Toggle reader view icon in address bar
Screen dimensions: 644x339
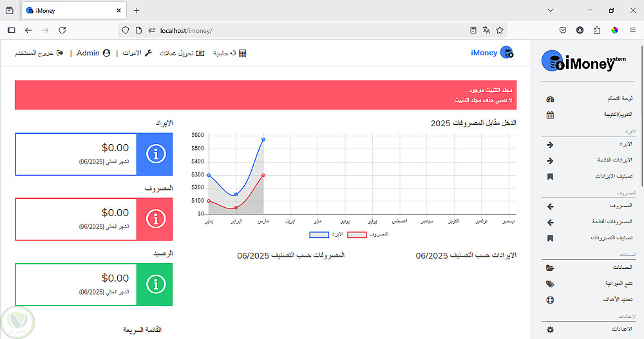(473, 30)
